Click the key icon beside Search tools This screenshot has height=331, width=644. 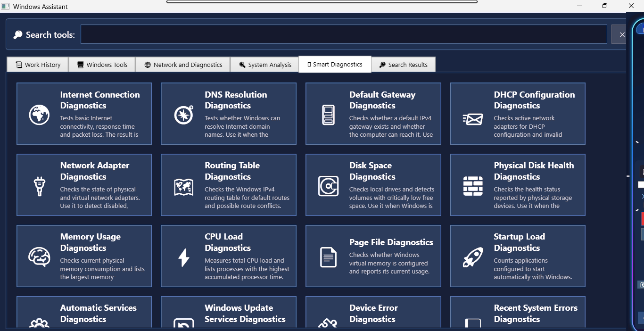pyautogui.click(x=18, y=35)
